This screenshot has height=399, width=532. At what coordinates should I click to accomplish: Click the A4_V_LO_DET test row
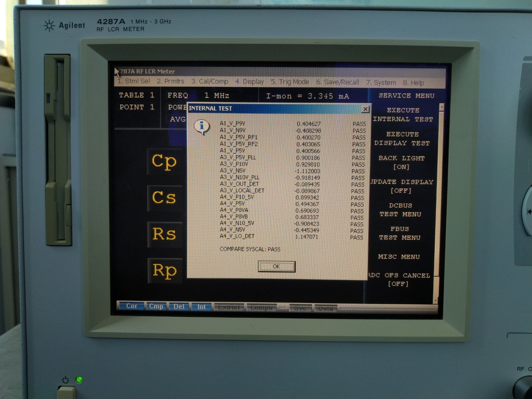pos(291,236)
